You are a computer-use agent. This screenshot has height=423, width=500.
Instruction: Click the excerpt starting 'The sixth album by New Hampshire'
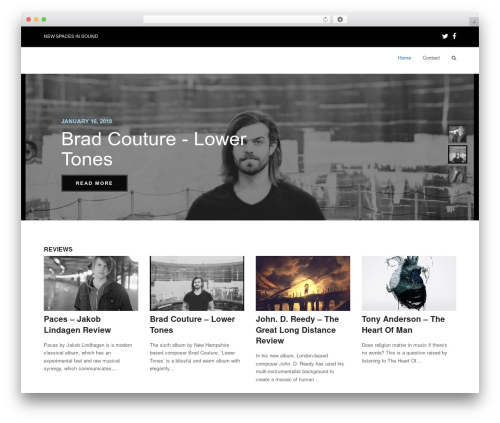click(195, 357)
